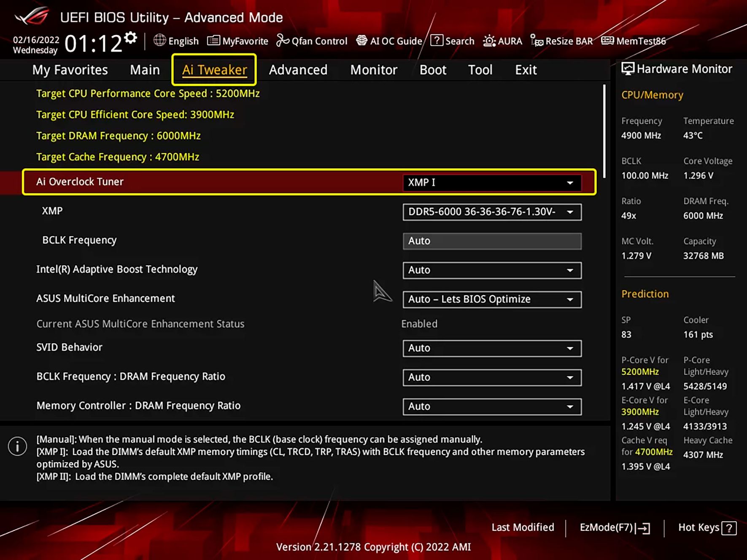Switch to My Favorites tab
Screen dimensions: 747x560
pyautogui.click(x=70, y=70)
